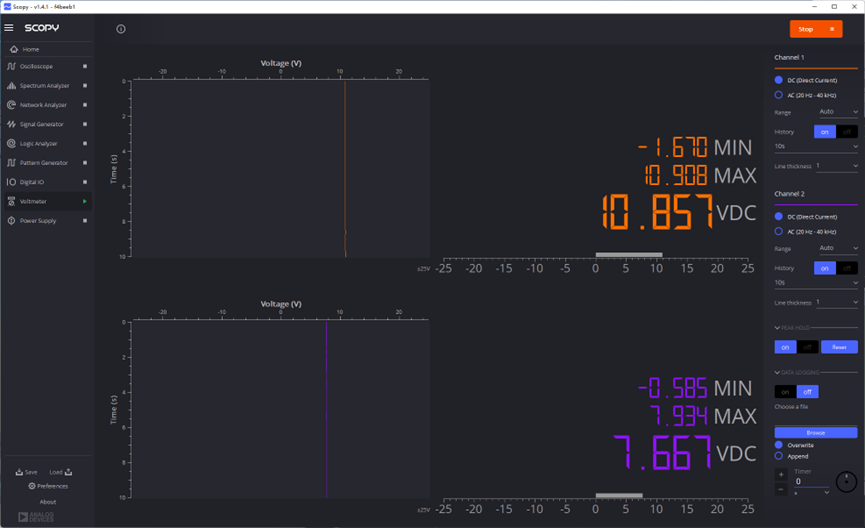Start Network Analyzer with its run square
This screenshot has width=865, height=528.
[85, 105]
